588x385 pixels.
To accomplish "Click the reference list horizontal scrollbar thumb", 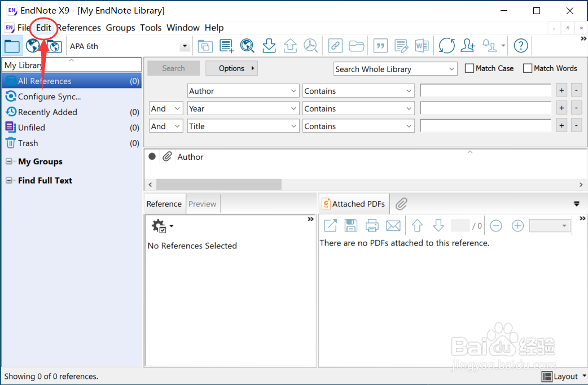I will point(219,184).
